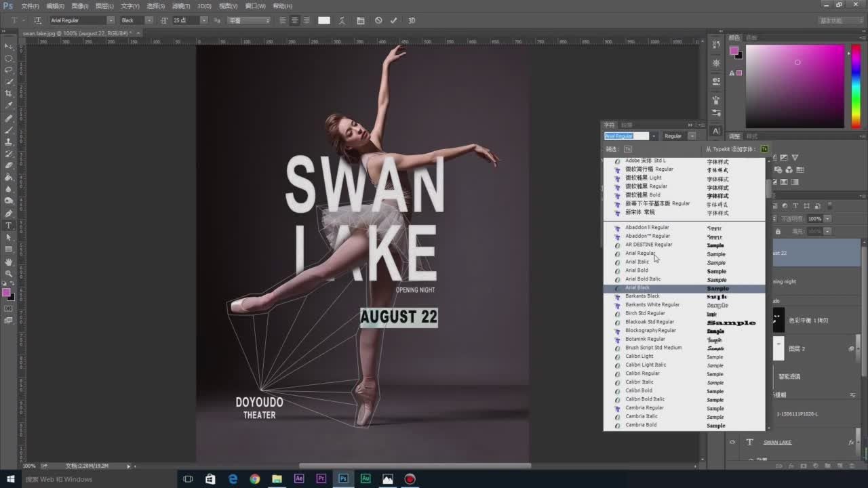Image resolution: width=868 pixels, height=488 pixels.
Task: Open the History panel dock icon
Action: (x=716, y=45)
